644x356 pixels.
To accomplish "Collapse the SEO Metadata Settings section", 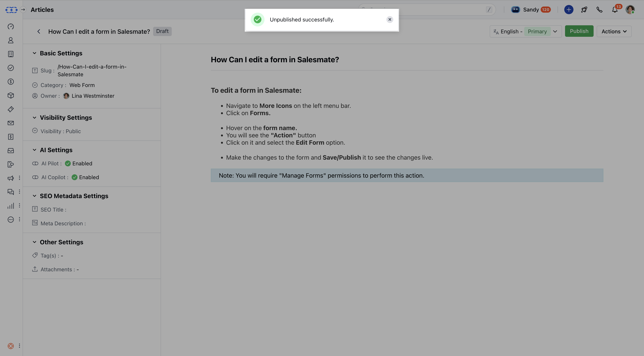I will point(34,196).
